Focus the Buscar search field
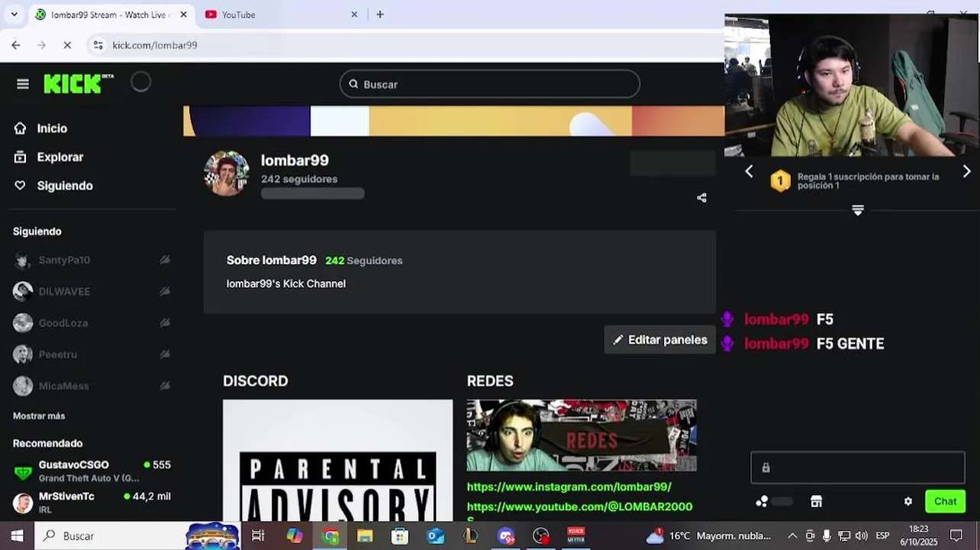980x550 pixels. (490, 84)
